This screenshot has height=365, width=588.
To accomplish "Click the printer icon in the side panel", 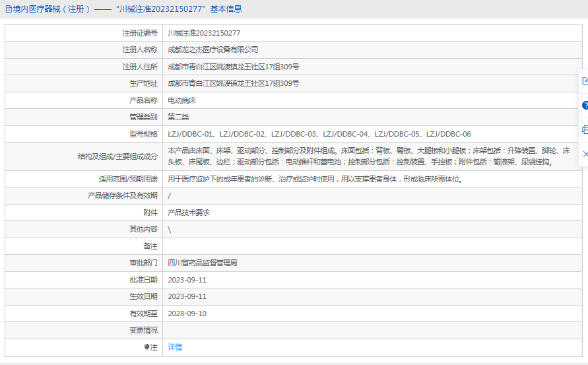I will click(585, 130).
